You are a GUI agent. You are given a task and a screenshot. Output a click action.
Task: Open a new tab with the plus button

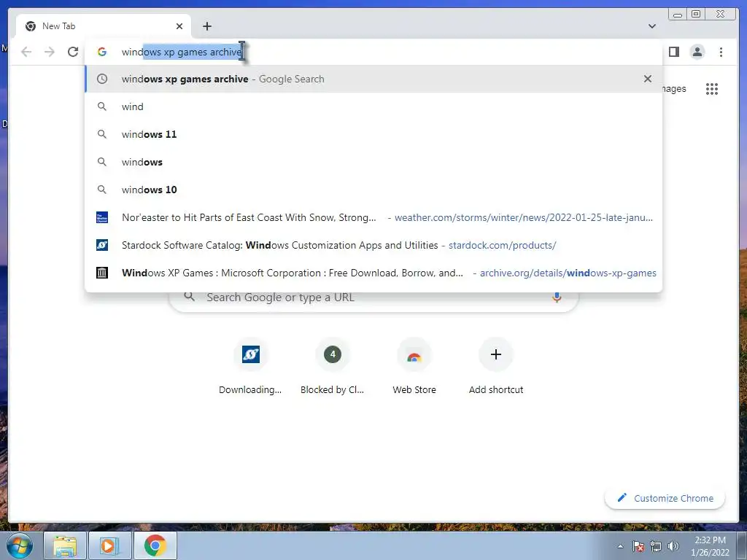[206, 26]
